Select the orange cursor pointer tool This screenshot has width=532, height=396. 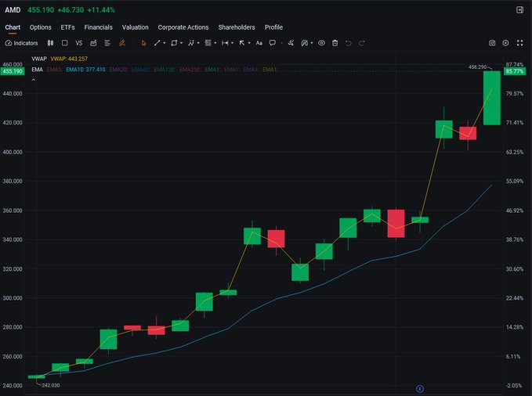click(144, 43)
